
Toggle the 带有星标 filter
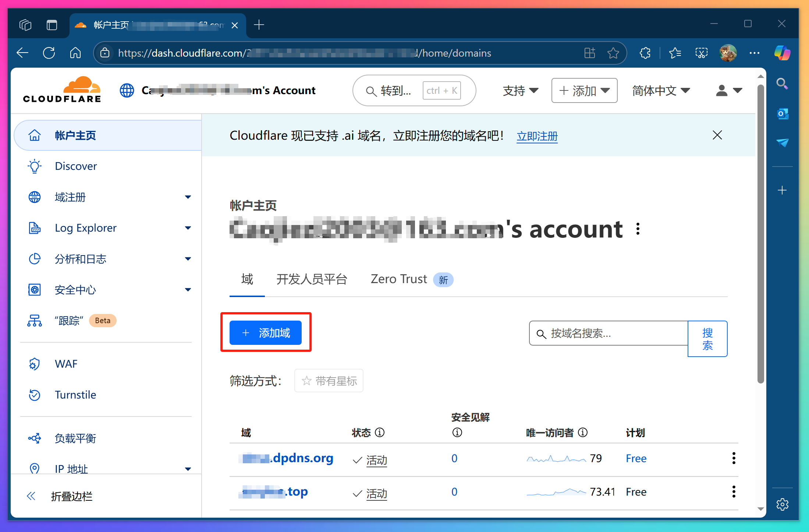pyautogui.click(x=329, y=381)
